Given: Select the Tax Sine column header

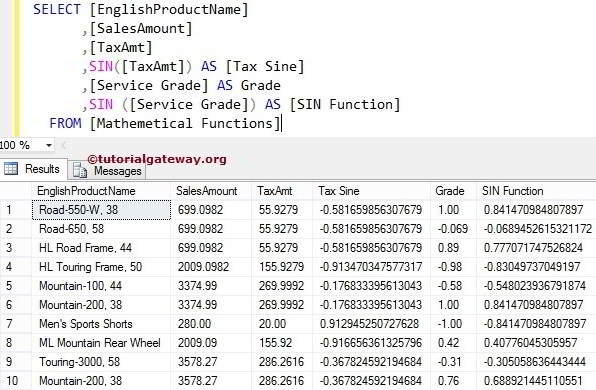Looking at the screenshot, I should point(339,191).
